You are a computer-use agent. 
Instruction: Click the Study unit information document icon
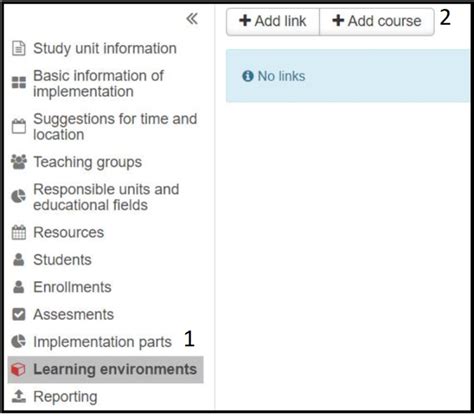[19, 48]
